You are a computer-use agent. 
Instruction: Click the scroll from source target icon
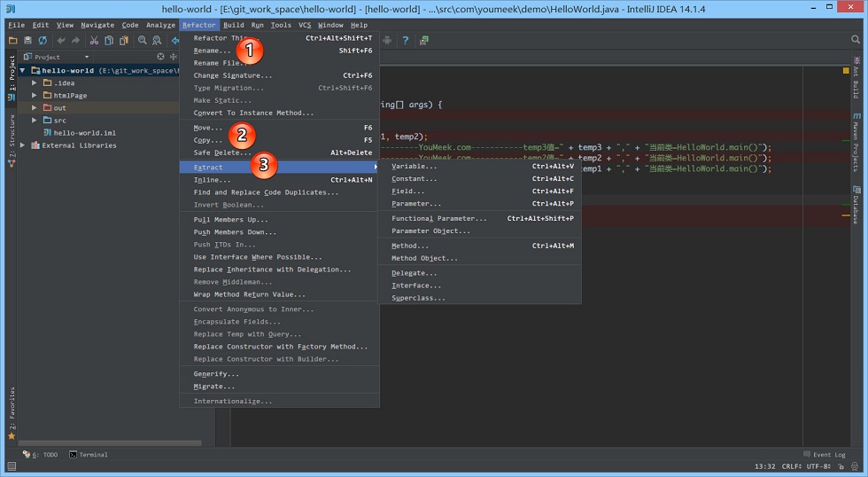tap(160, 57)
